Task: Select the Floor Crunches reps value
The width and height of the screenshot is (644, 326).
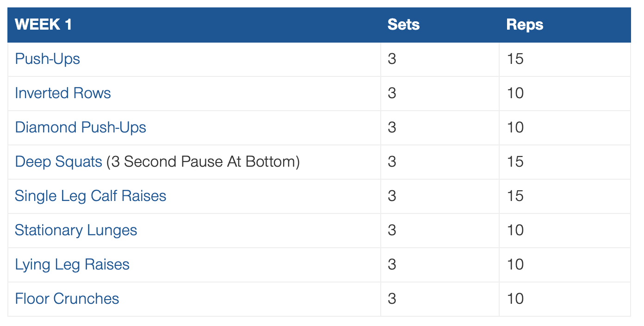Action: click(x=515, y=299)
